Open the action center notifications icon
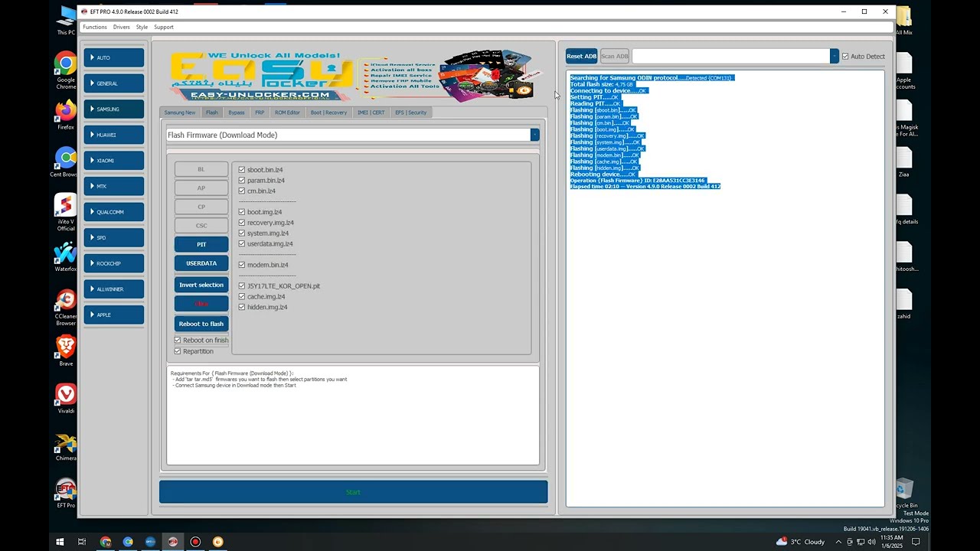This screenshot has width=980, height=551. point(915,542)
